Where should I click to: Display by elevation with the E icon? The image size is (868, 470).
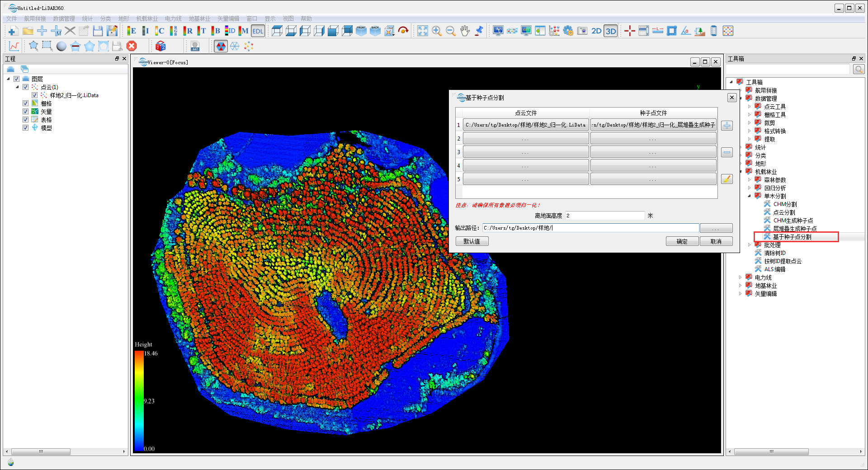tap(132, 31)
